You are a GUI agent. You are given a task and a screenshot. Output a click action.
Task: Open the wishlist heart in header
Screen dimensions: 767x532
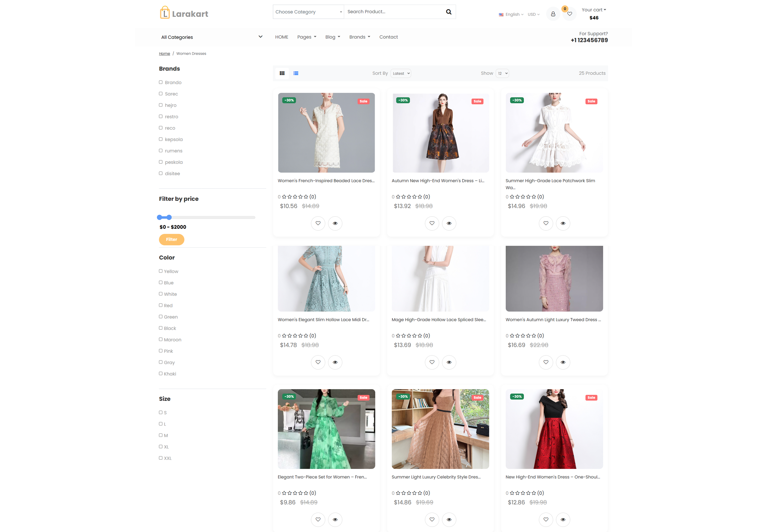pyautogui.click(x=569, y=14)
